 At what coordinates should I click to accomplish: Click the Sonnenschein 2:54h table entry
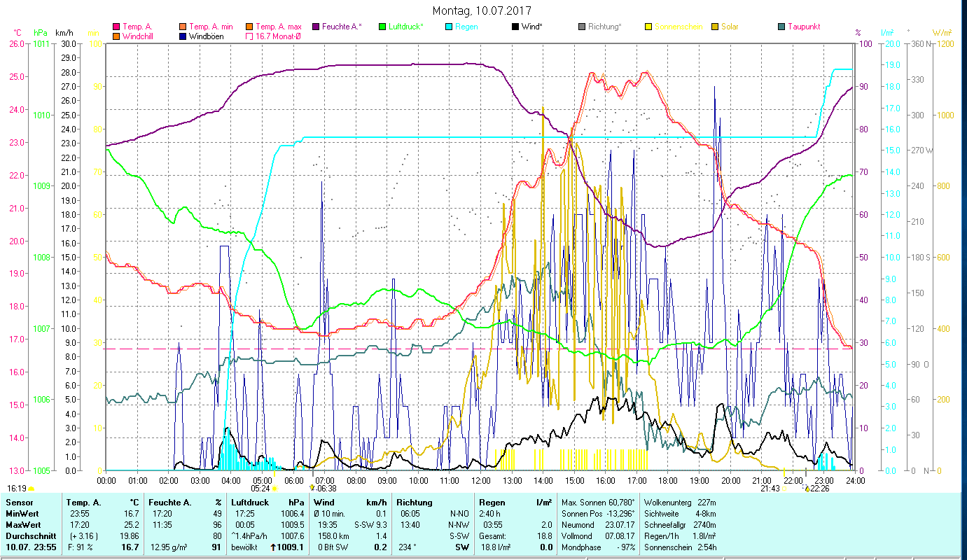coord(679,547)
